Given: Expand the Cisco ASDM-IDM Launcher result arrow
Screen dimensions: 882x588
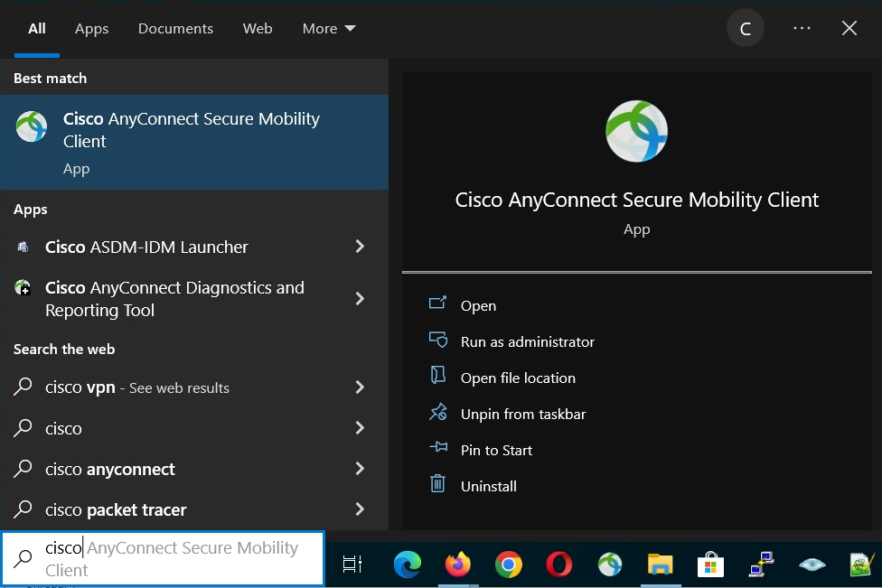Looking at the screenshot, I should [x=360, y=247].
